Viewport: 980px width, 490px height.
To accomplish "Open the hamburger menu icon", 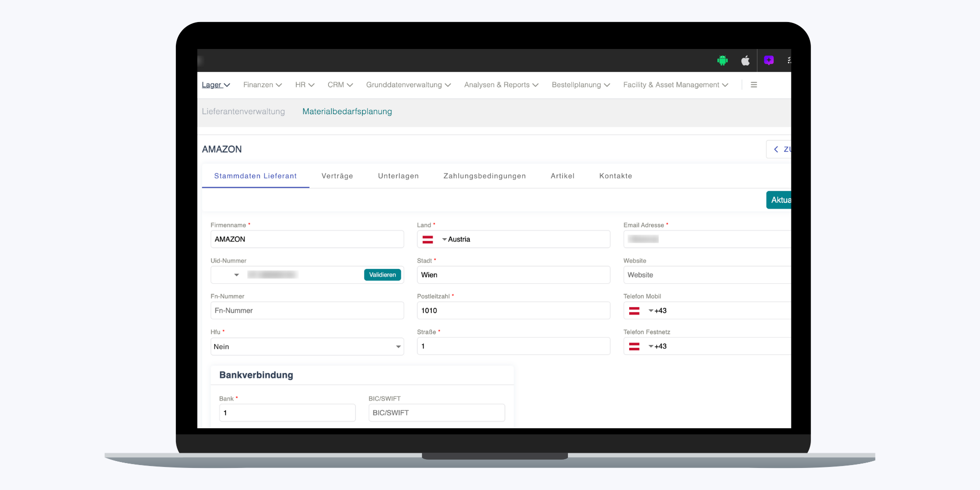I will [754, 85].
